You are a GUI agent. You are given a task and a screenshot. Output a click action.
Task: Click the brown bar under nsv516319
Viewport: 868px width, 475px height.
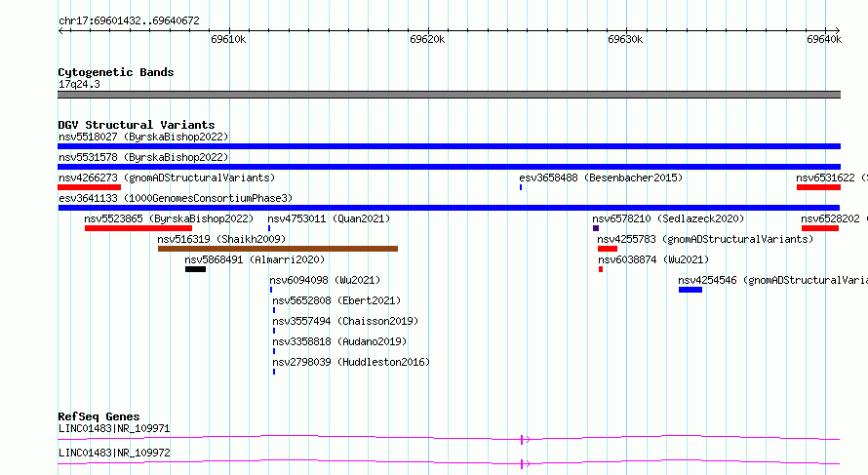(x=278, y=249)
